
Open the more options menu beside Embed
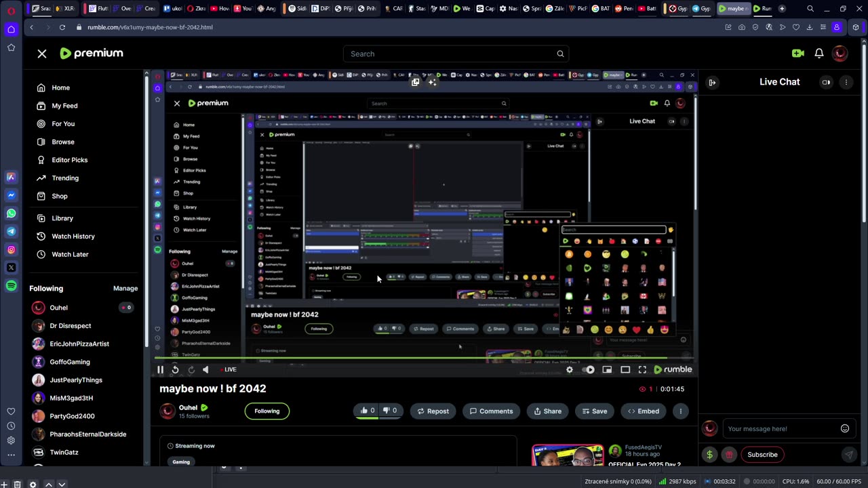coord(680,411)
